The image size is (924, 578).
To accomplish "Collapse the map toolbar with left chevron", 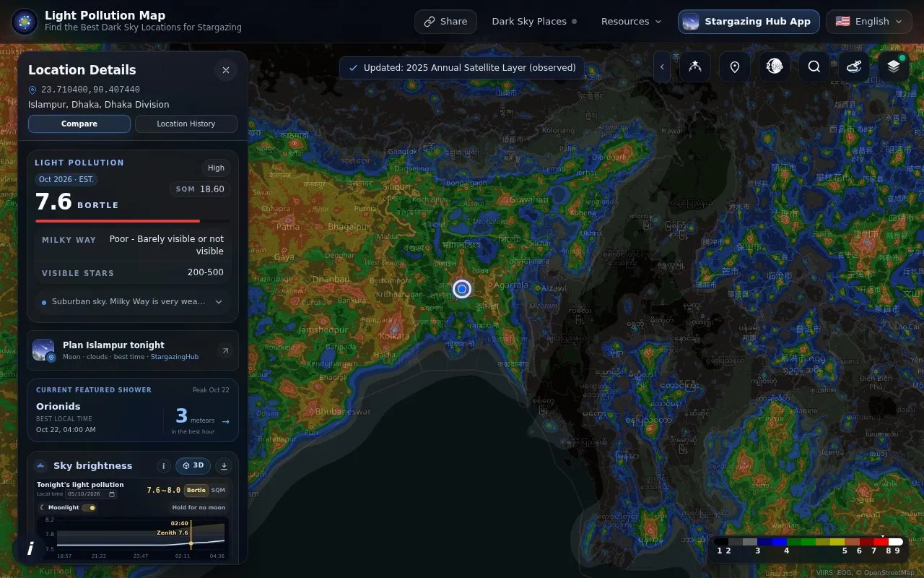I will tap(662, 66).
